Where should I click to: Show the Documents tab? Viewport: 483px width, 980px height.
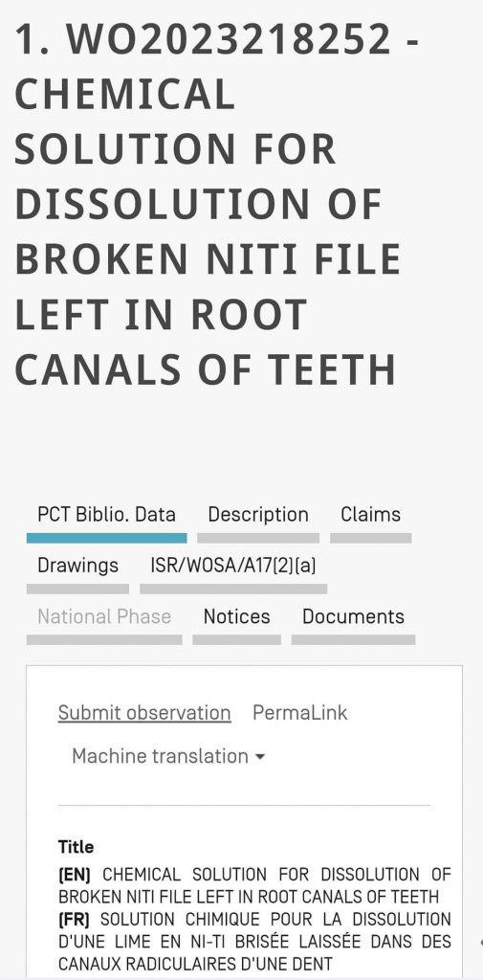(353, 616)
